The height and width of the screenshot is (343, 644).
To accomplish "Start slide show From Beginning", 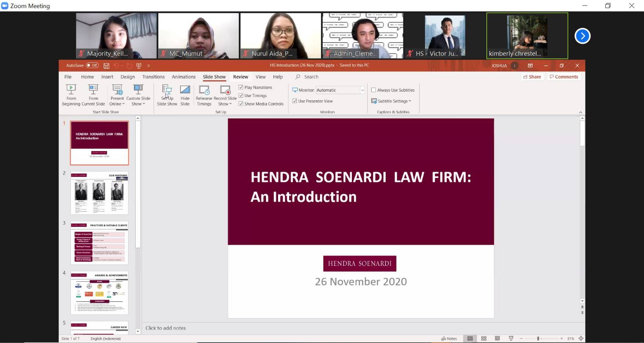I will point(71,96).
